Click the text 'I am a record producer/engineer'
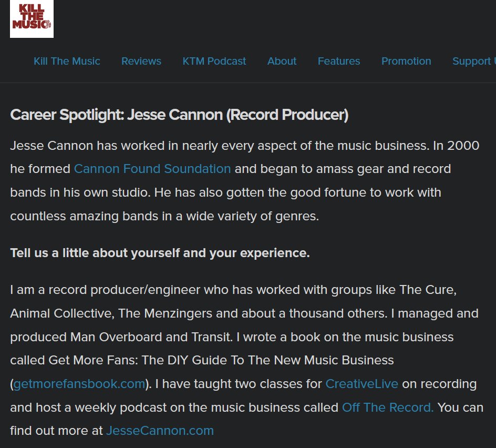The height and width of the screenshot is (448, 496). coord(105,290)
